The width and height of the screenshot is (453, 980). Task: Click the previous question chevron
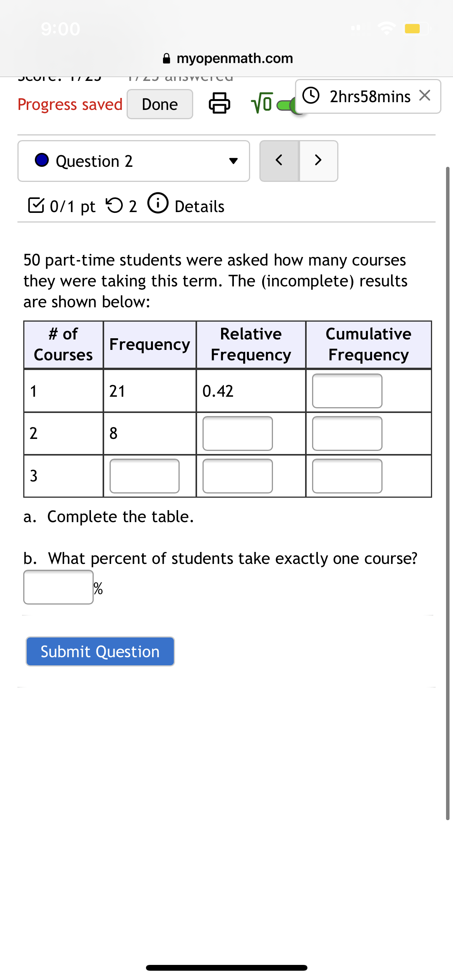click(280, 160)
